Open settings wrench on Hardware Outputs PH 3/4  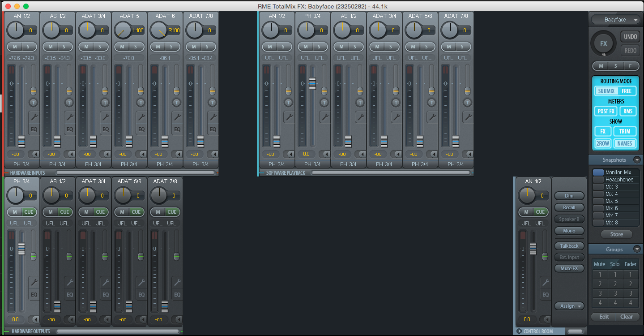[34, 282]
